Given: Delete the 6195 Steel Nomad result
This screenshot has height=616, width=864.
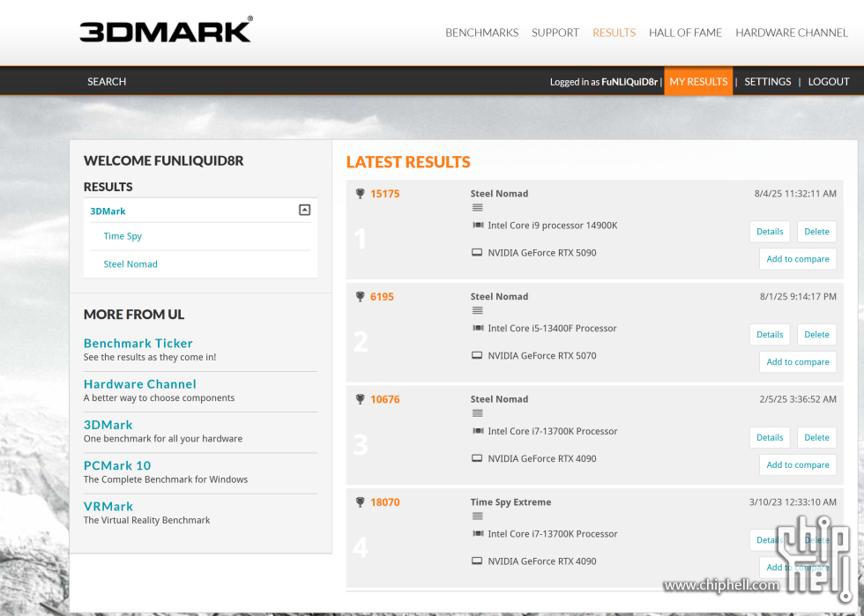Looking at the screenshot, I should click(816, 335).
